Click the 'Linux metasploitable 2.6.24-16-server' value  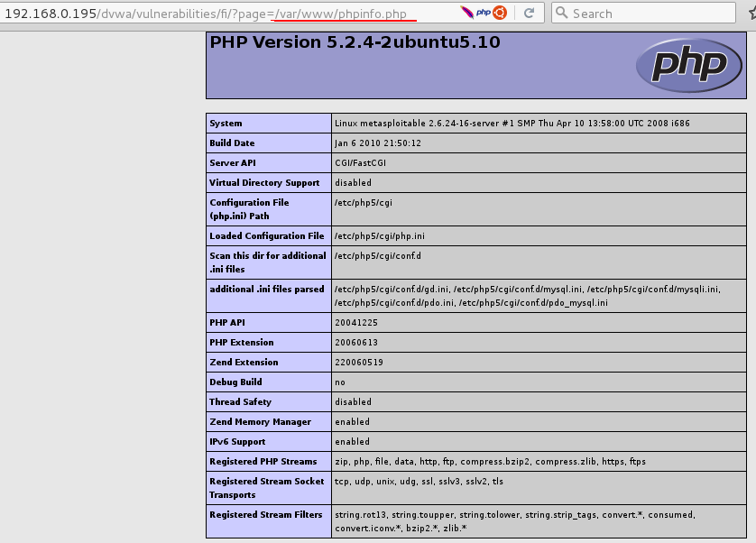[512, 123]
